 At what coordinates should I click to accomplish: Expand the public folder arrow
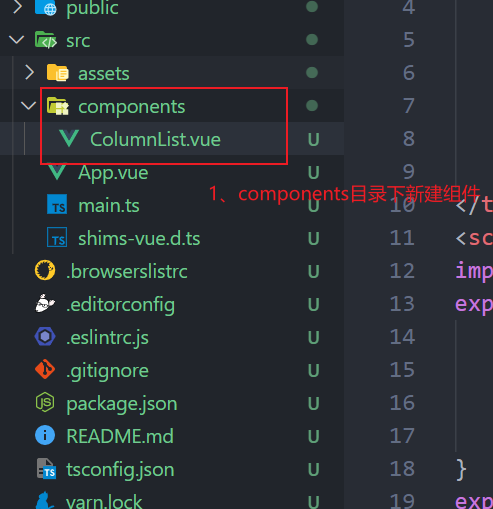point(17,7)
